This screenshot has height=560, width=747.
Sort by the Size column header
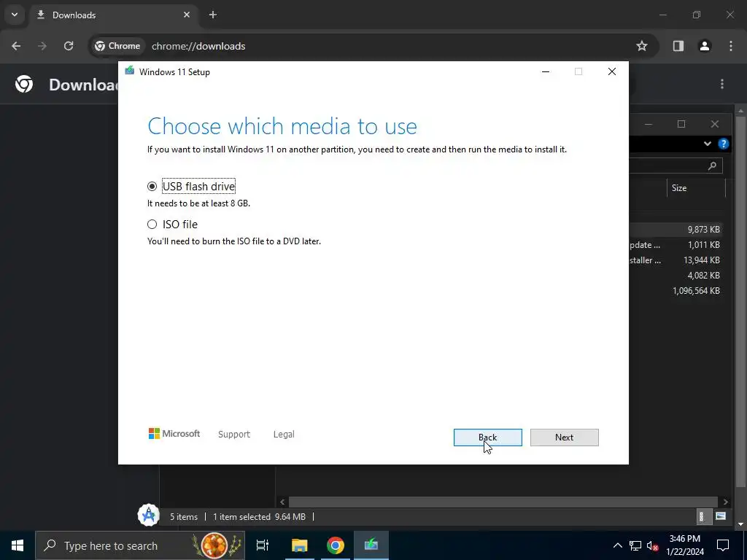pyautogui.click(x=696, y=188)
